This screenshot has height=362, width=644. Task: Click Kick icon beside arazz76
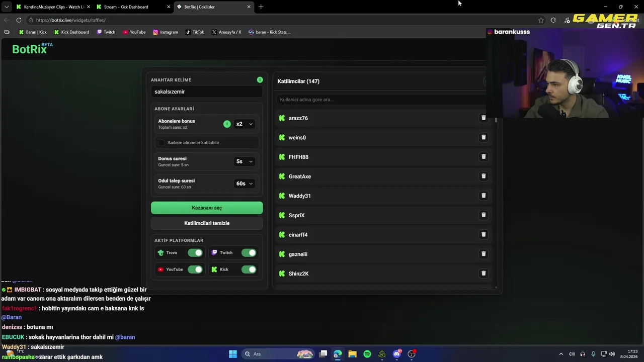click(x=282, y=118)
